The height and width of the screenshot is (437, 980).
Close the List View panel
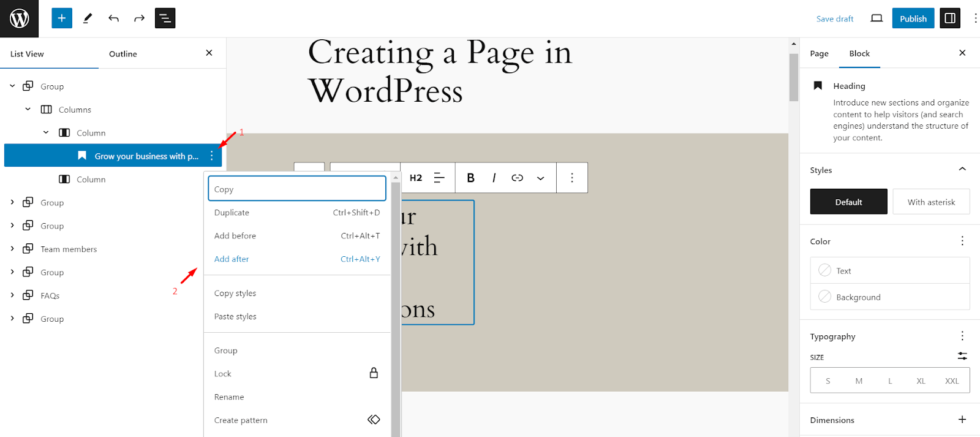pos(209,53)
